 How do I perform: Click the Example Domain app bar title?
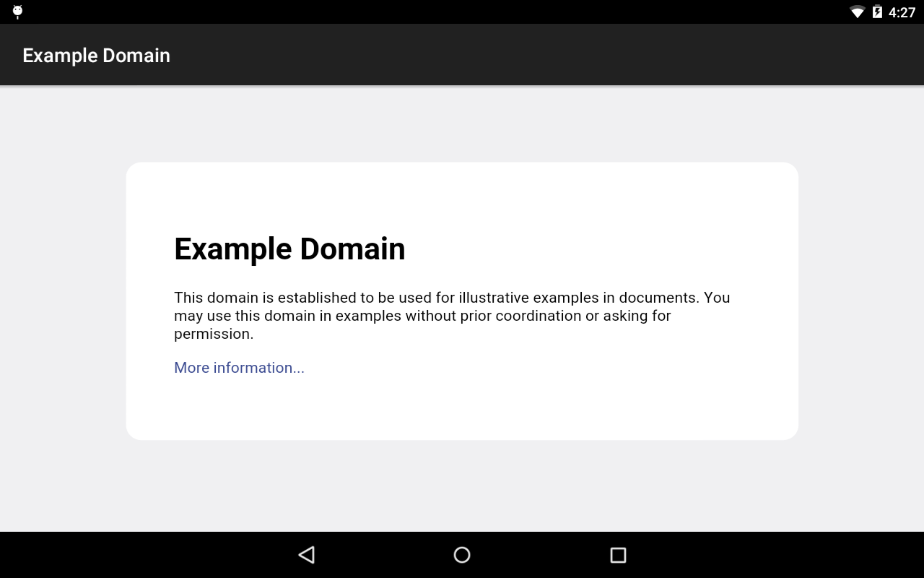point(96,56)
